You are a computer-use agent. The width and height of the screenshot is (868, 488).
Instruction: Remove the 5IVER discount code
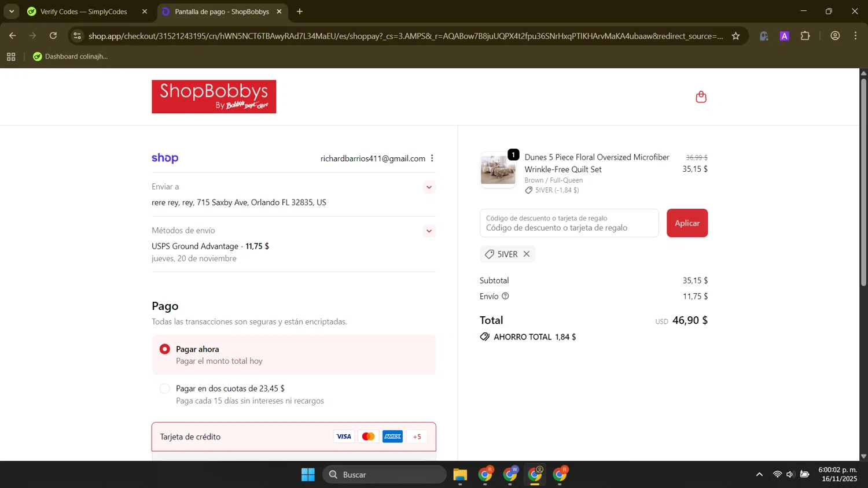point(527,254)
